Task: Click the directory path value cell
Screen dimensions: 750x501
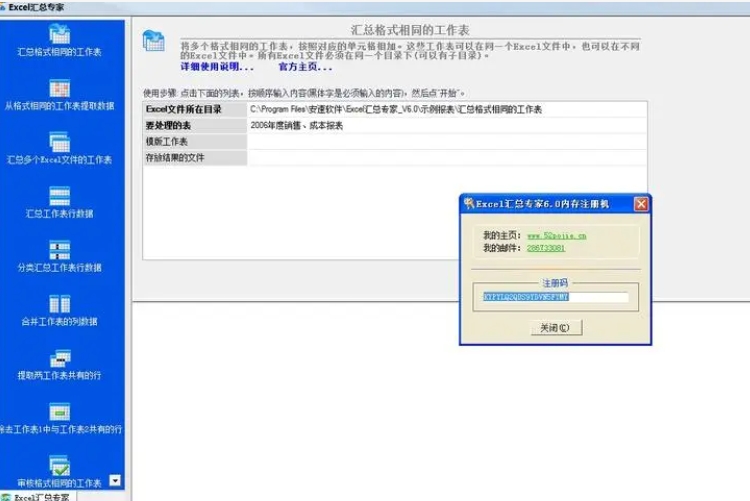Action: [447, 110]
